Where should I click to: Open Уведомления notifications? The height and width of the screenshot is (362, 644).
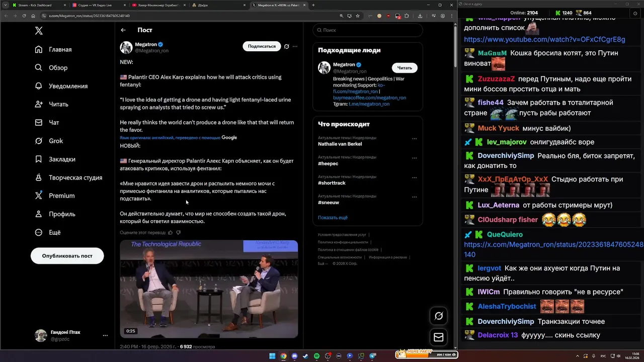pos(61,86)
